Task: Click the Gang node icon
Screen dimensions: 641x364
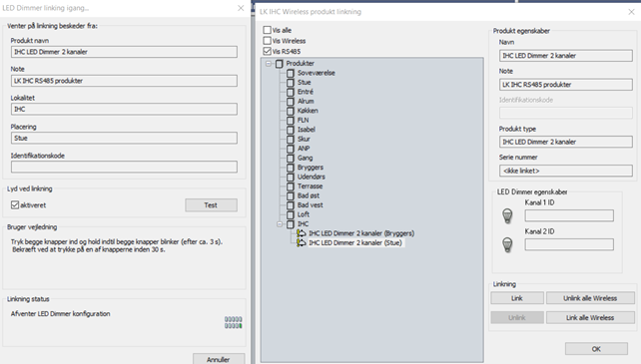Action: [x=291, y=159]
